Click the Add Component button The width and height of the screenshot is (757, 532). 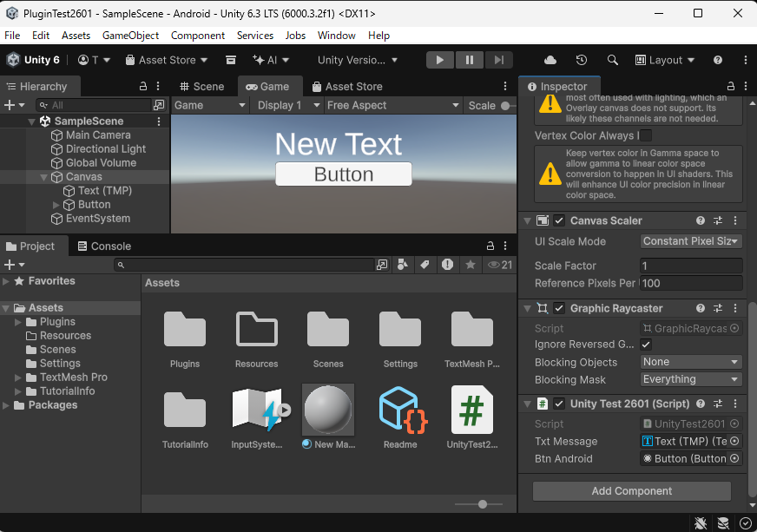(632, 491)
